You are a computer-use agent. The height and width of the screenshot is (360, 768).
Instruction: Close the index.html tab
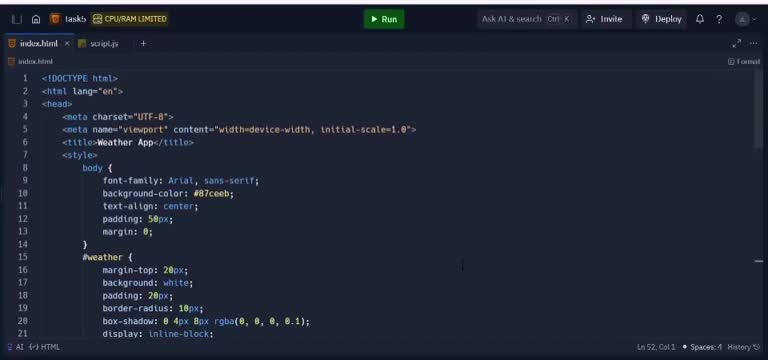tap(67, 44)
